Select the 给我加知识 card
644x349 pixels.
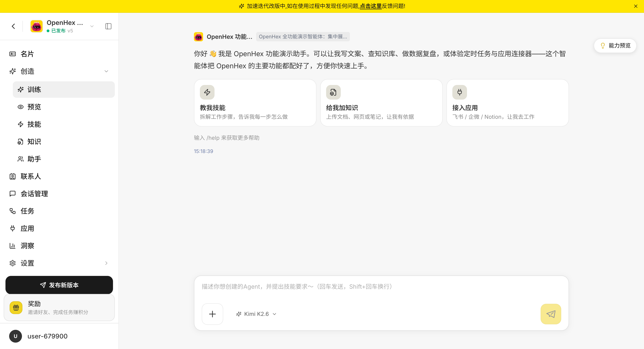381,103
